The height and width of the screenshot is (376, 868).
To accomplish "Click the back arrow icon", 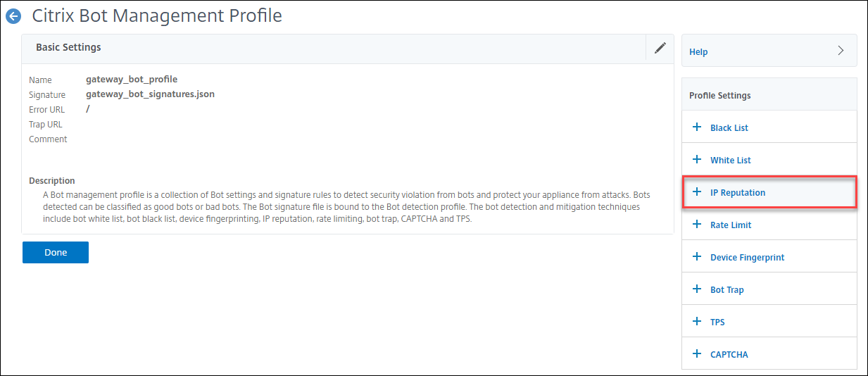I will pos(13,15).
